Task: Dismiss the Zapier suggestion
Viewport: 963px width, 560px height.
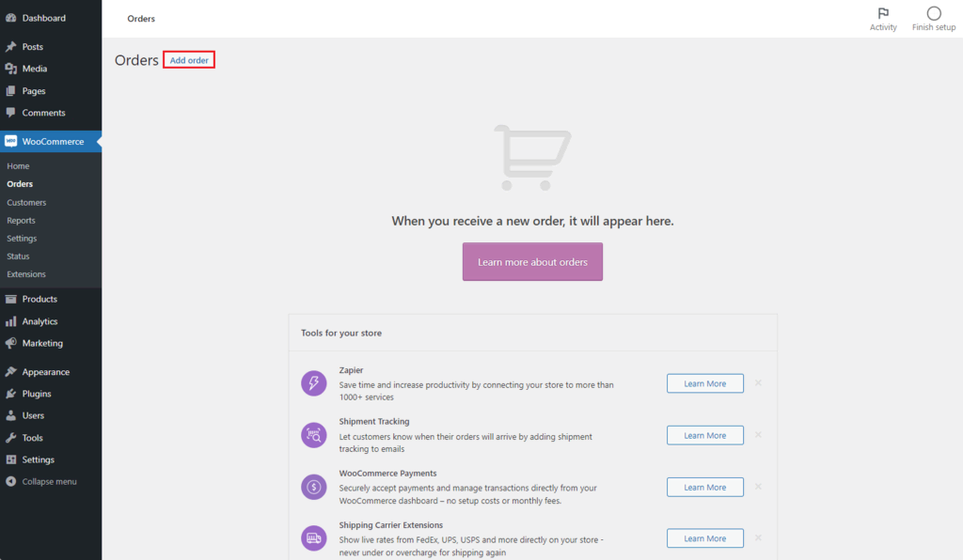Action: point(759,382)
